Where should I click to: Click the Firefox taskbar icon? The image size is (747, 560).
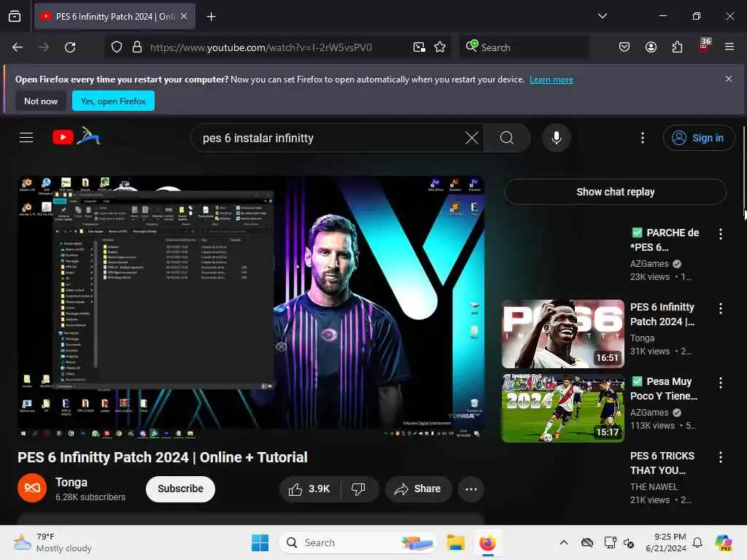pyautogui.click(x=487, y=542)
